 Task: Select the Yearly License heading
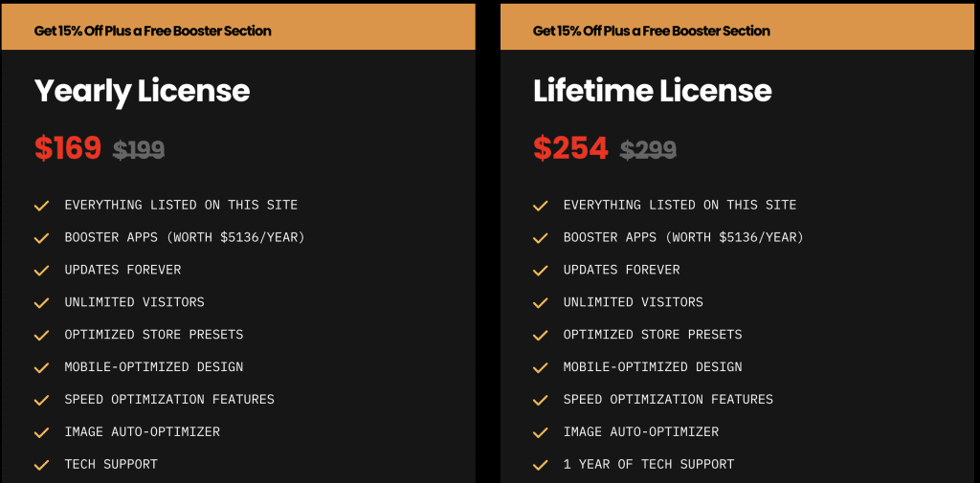coord(142,91)
